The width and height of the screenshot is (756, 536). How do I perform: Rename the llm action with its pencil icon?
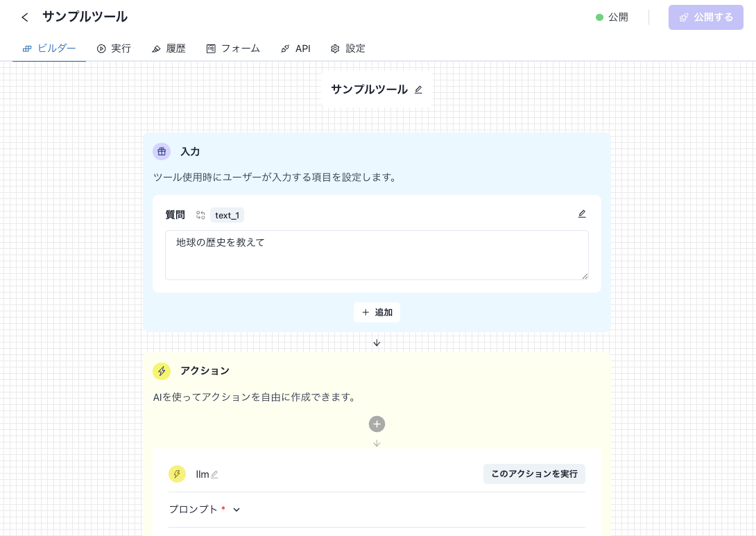coord(215,474)
